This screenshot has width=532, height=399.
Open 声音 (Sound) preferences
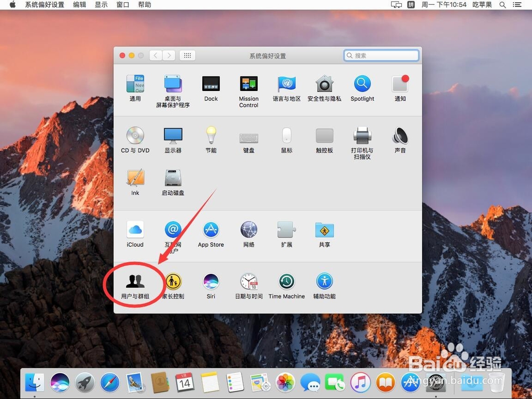click(401, 139)
